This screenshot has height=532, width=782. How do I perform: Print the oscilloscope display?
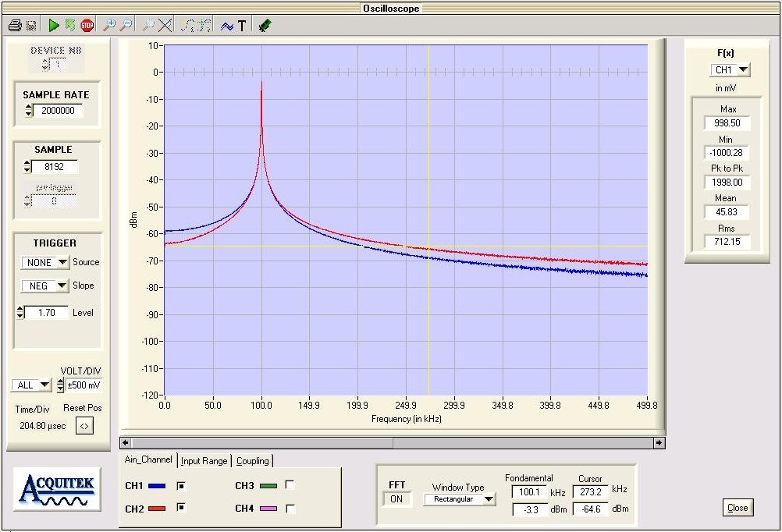(15, 26)
